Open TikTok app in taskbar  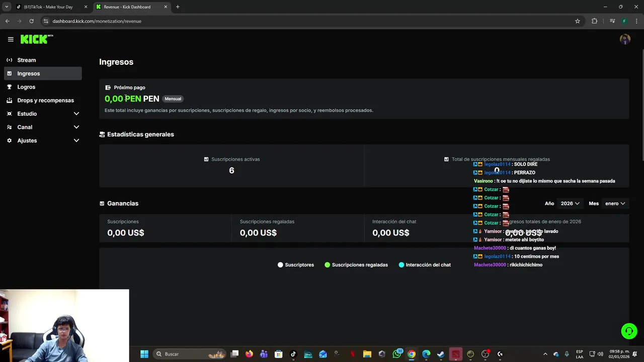[x=293, y=354]
